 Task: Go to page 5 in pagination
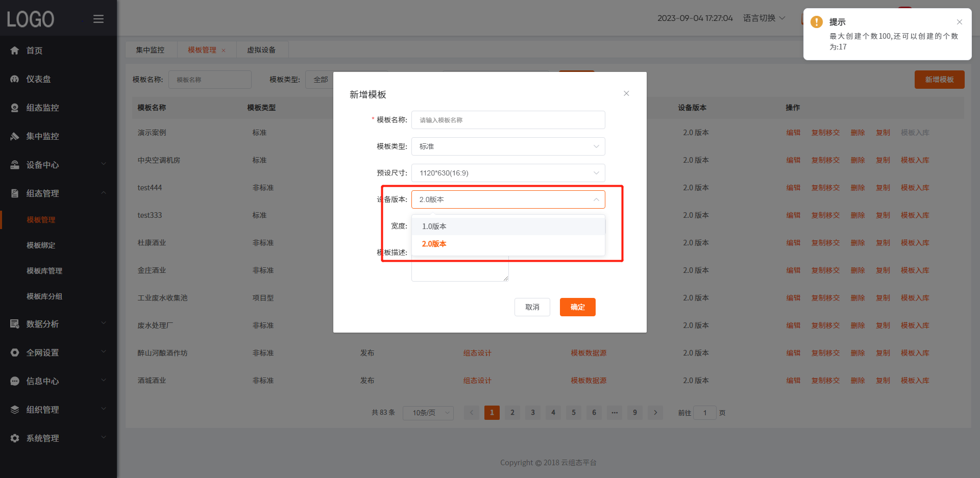(574, 413)
